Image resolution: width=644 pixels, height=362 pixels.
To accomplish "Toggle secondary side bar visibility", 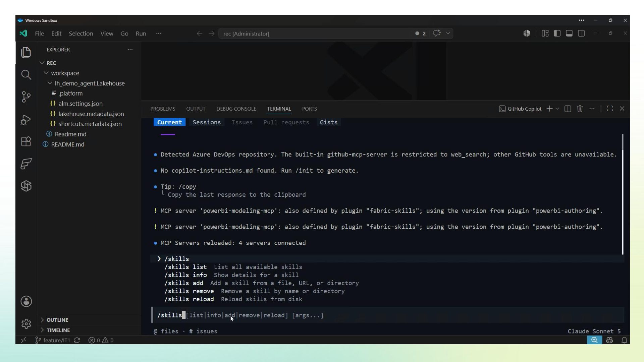I will [x=581, y=34].
